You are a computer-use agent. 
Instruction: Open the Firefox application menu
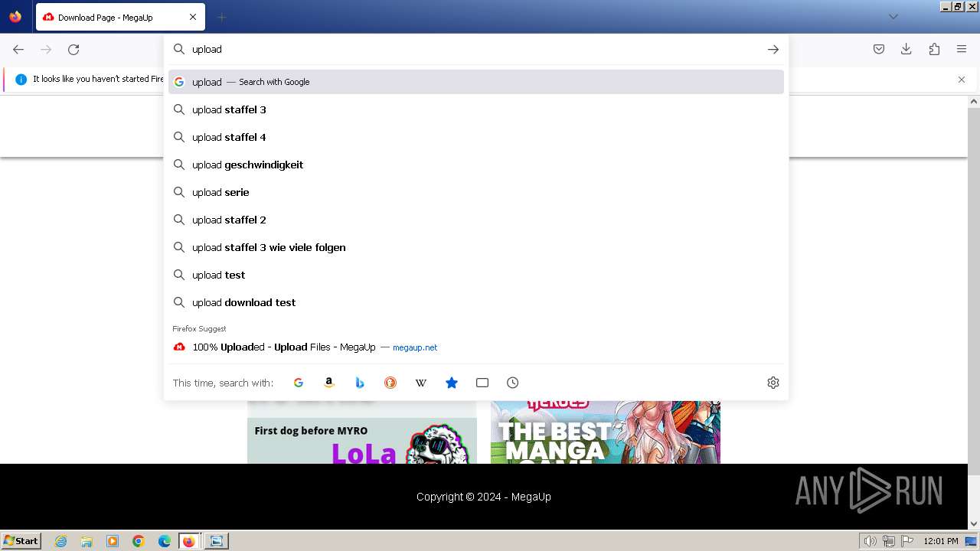point(962,49)
